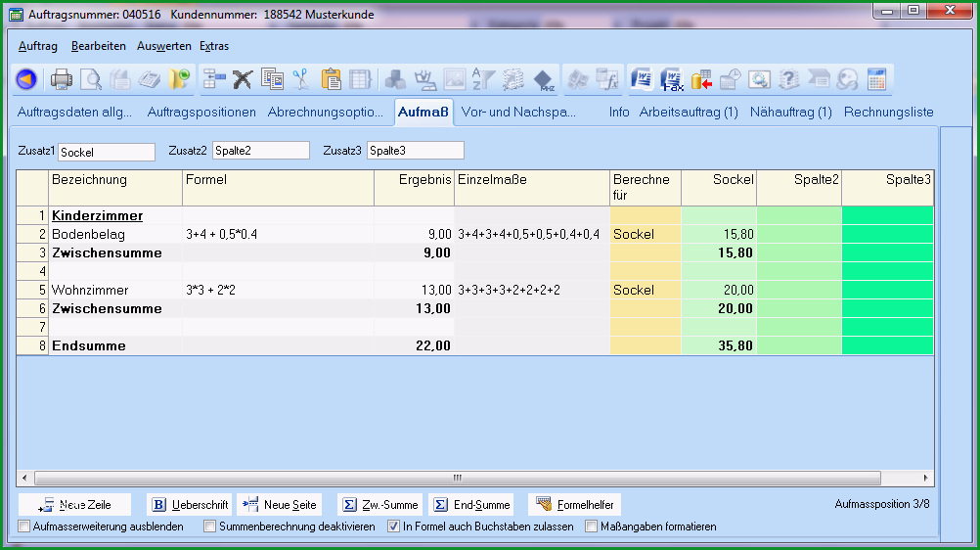
Task: Open the Bearbeiten menu
Action: 98,46
